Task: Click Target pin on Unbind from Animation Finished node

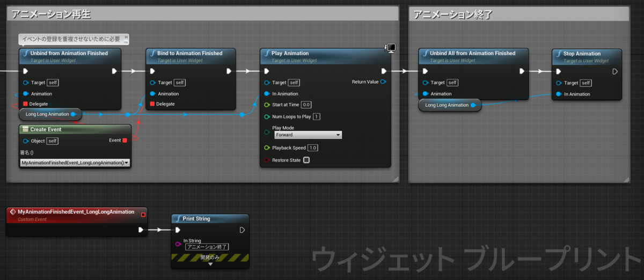Action: point(26,83)
